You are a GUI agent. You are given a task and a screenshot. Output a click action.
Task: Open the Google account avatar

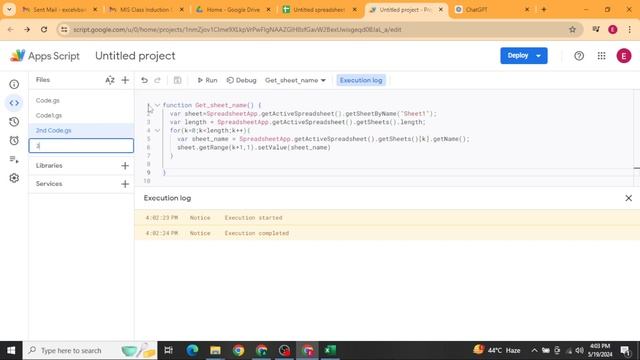[624, 56]
